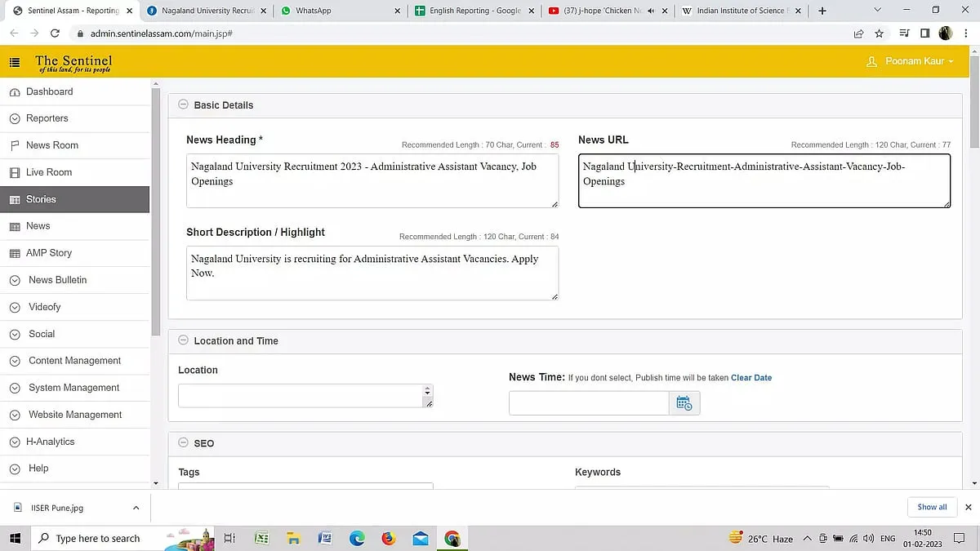Click The Sentinel logo

click(x=73, y=63)
